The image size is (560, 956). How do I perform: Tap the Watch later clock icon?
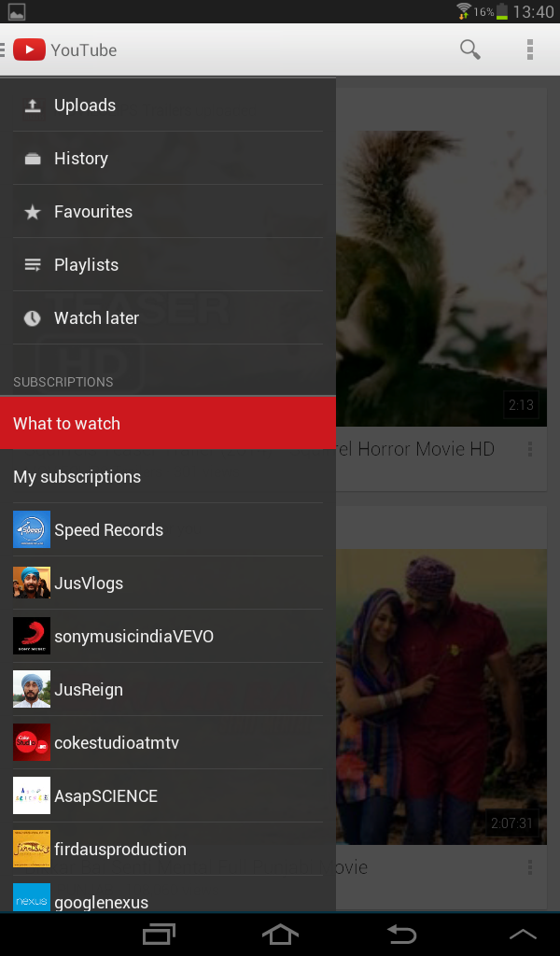[x=33, y=318]
